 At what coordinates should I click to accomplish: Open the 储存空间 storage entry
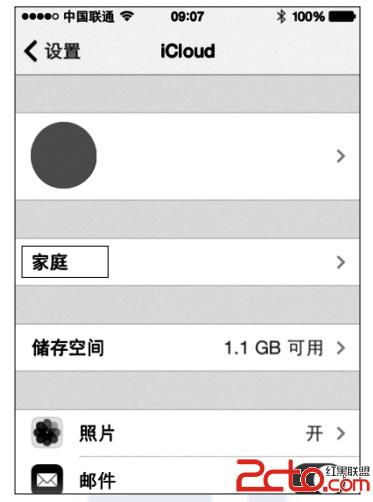[187, 347]
